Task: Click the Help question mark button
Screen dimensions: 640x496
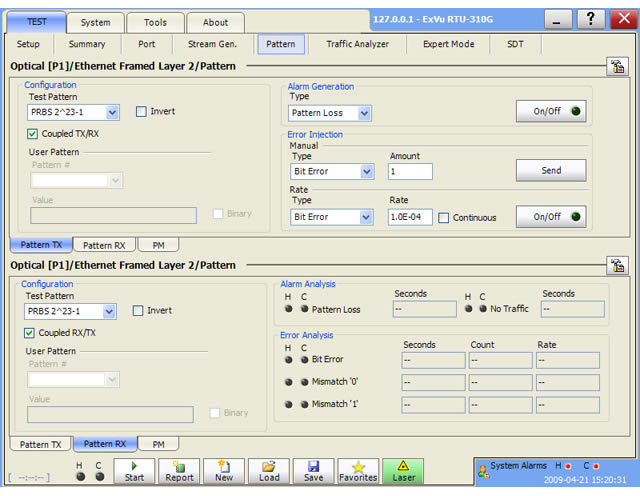Action: tap(592, 20)
